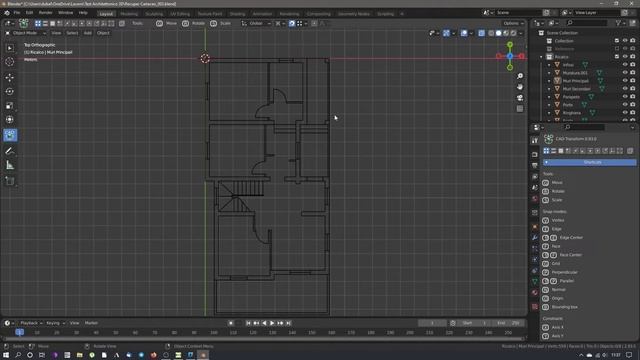
Task: Hide Muratura.001 with its eye icon
Action: (x=625, y=73)
